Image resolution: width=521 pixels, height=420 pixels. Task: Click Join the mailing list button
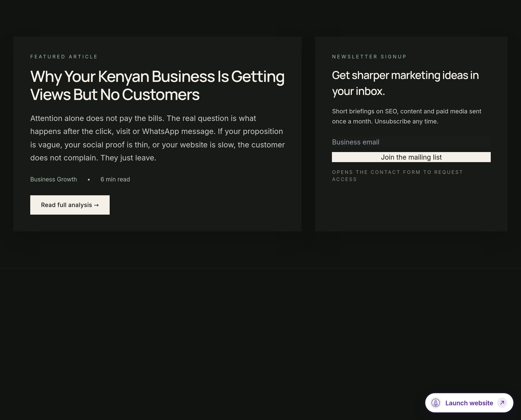(x=411, y=157)
